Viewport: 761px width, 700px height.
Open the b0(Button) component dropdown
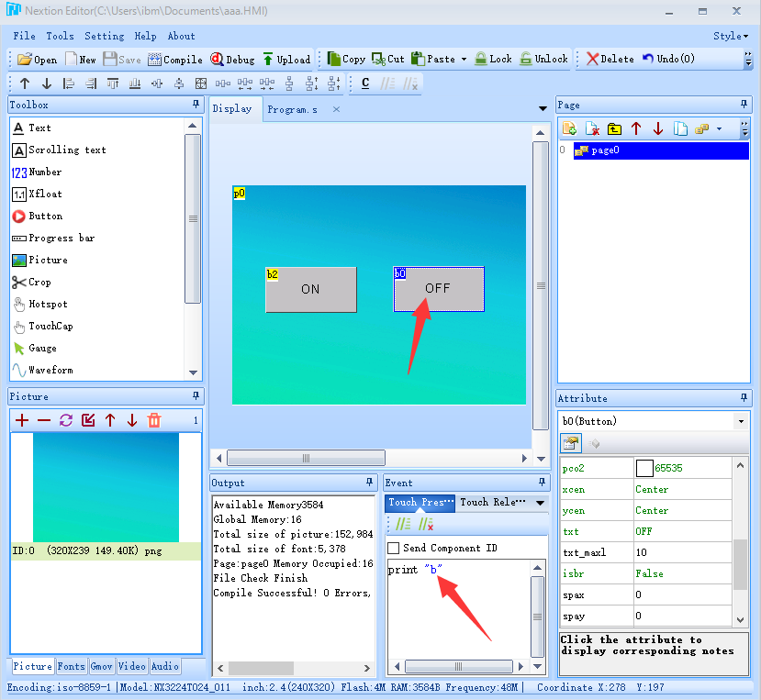click(x=741, y=421)
